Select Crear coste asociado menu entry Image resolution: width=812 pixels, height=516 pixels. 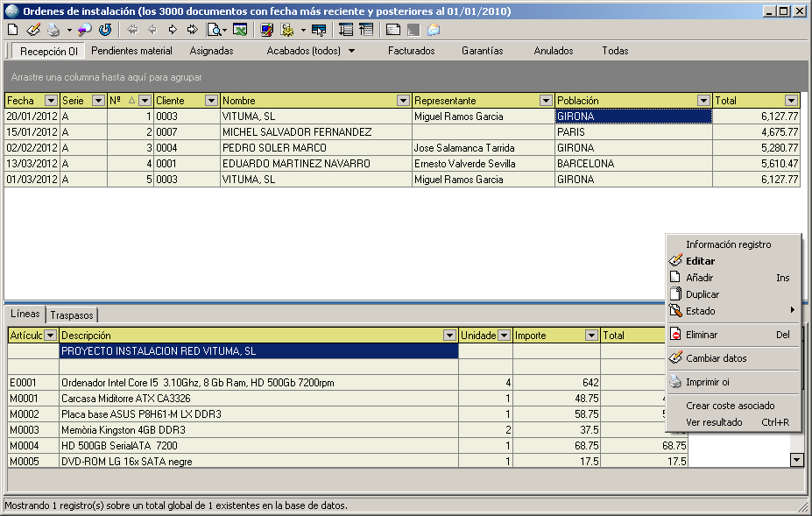(x=733, y=406)
